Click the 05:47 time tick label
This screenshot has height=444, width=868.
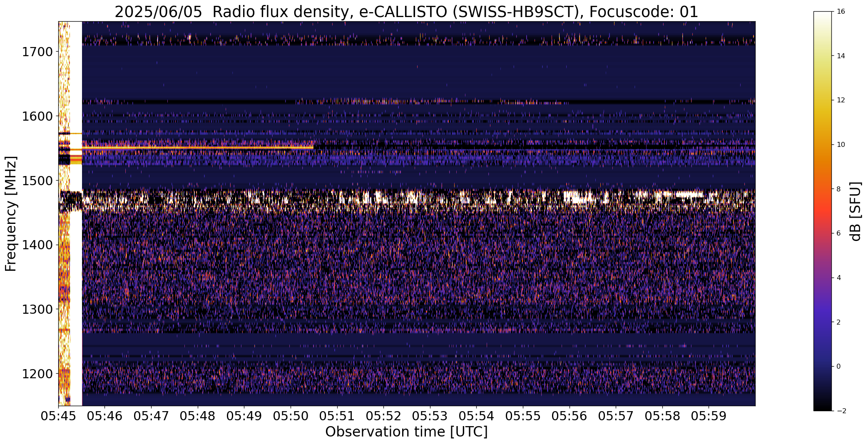pos(151,416)
